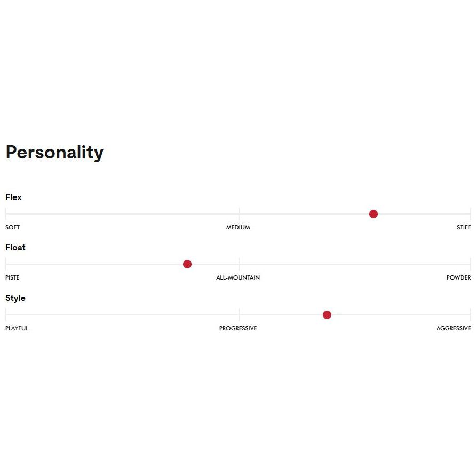Click the PROGRESSIVE label under Style

[x=238, y=328]
